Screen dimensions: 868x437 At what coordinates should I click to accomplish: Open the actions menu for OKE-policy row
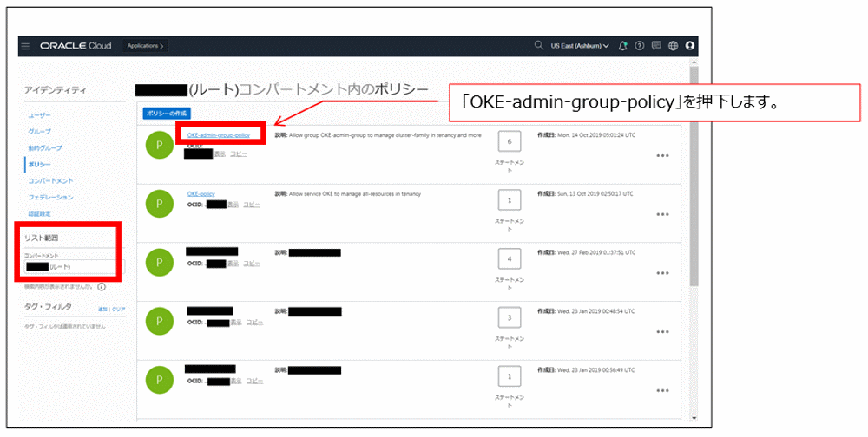click(662, 215)
